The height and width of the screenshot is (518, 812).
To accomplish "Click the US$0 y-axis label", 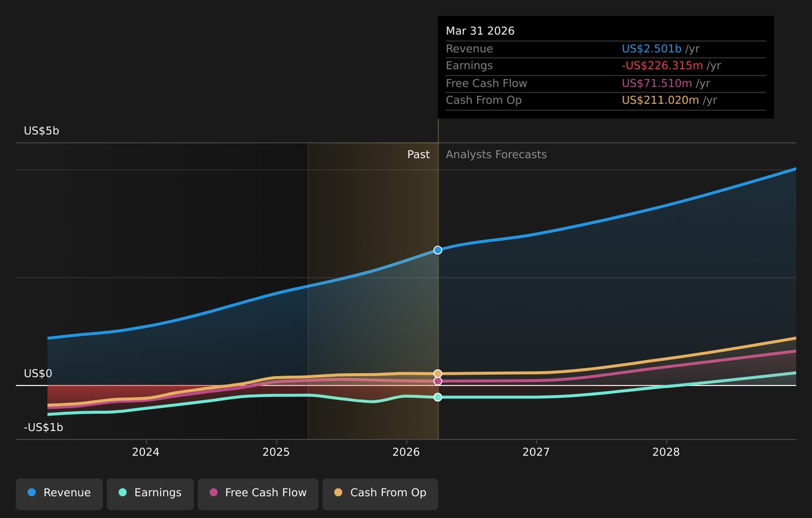I will [x=38, y=374].
